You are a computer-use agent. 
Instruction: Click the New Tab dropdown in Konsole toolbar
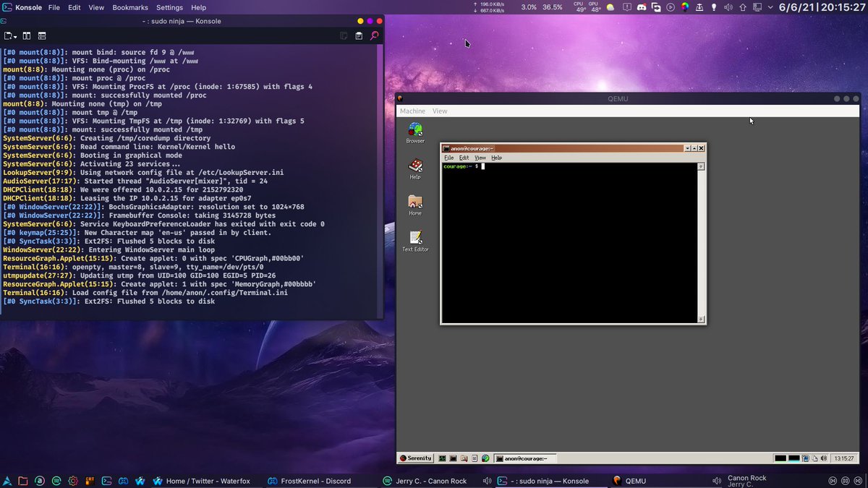coord(10,35)
